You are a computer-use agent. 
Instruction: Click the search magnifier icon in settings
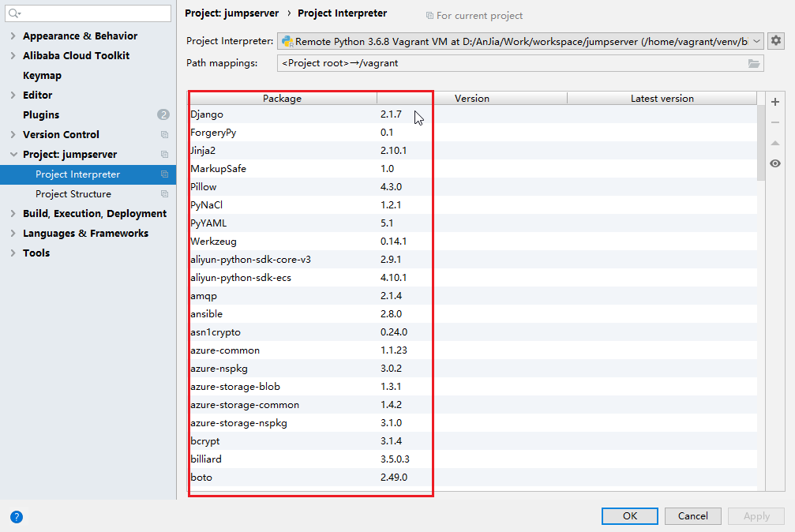click(x=14, y=13)
